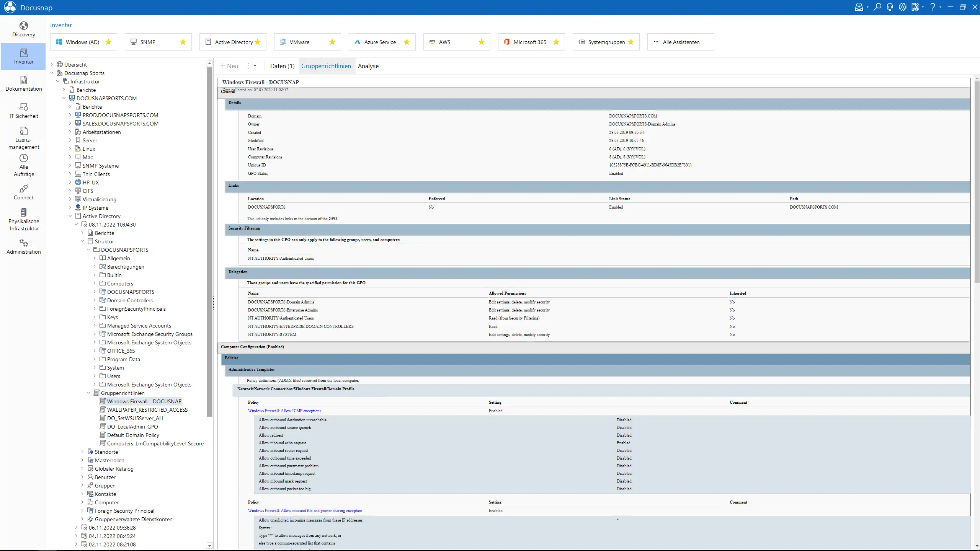The height and width of the screenshot is (551, 980).
Task: Expand the PROD.DOCUSNAPSPORTS.COM node
Action: click(70, 115)
